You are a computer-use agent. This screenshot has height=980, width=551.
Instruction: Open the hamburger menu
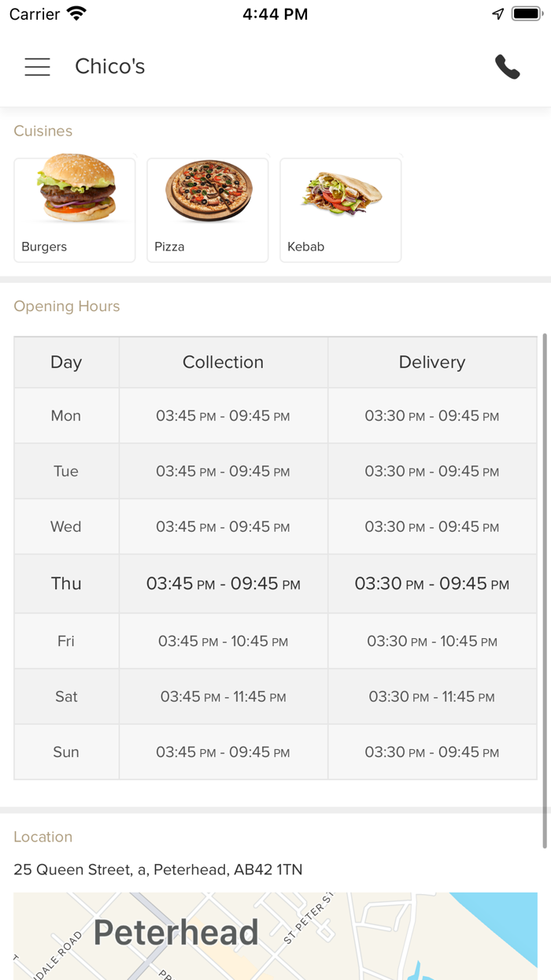coord(37,67)
